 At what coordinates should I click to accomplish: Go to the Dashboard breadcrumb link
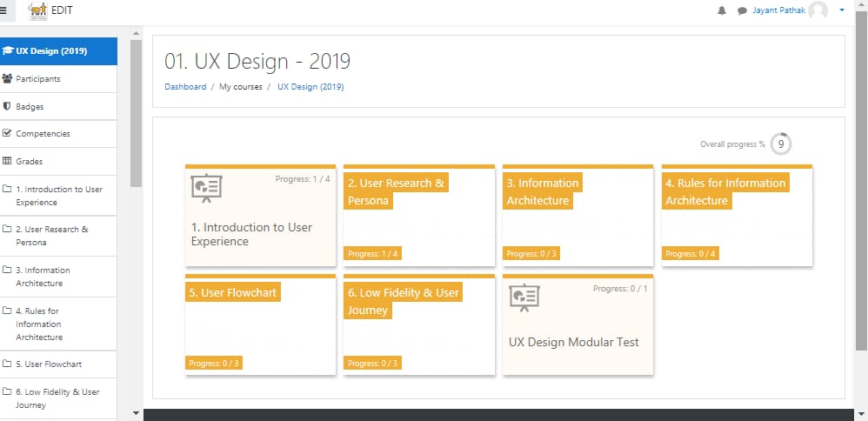click(x=185, y=87)
